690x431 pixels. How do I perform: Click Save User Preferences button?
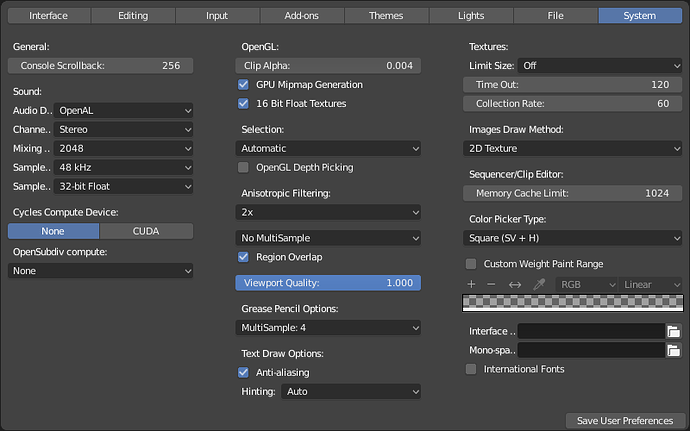tap(625, 420)
